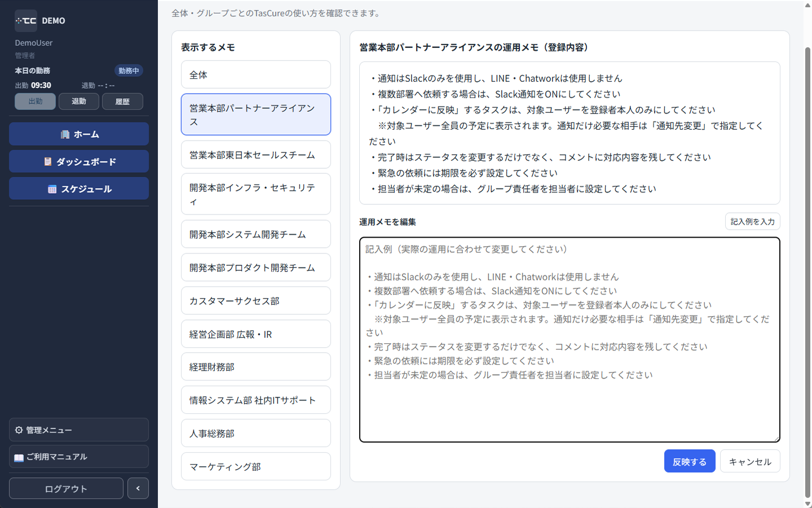Click the registered memo content box
This screenshot has width=812, height=508.
tap(570, 133)
